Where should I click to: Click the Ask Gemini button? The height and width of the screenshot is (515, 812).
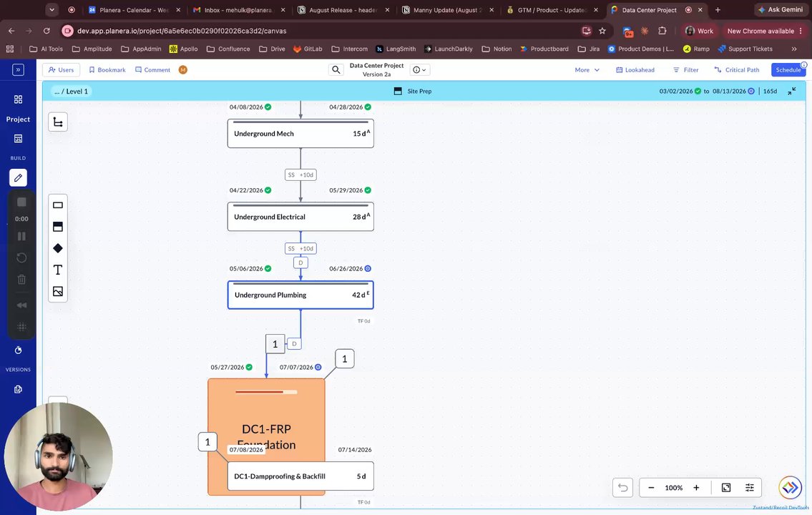coord(781,10)
